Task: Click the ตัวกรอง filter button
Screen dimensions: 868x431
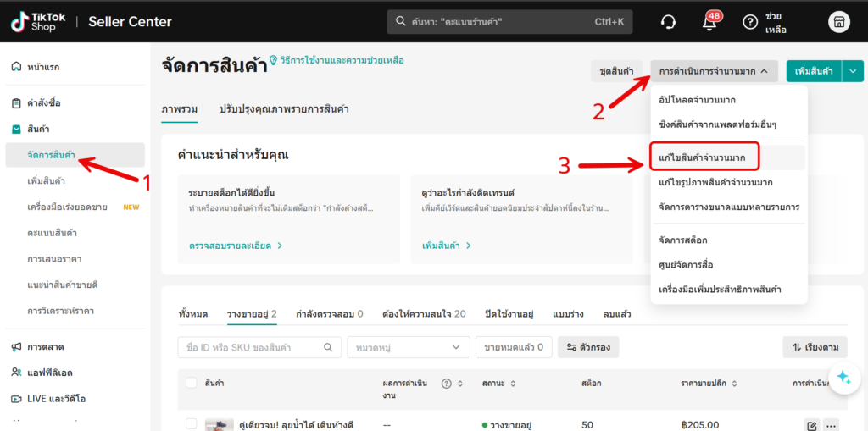Action: (x=587, y=347)
